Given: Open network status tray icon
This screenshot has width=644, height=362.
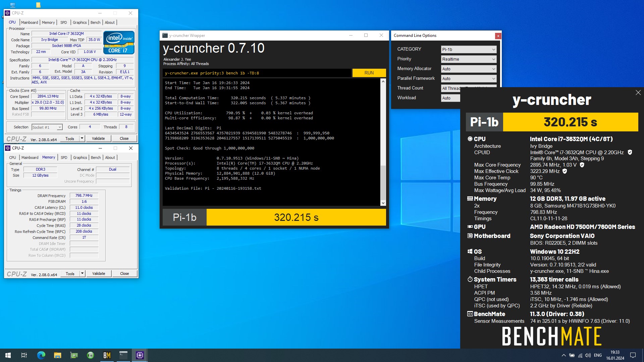Looking at the screenshot, I should [x=580, y=355].
